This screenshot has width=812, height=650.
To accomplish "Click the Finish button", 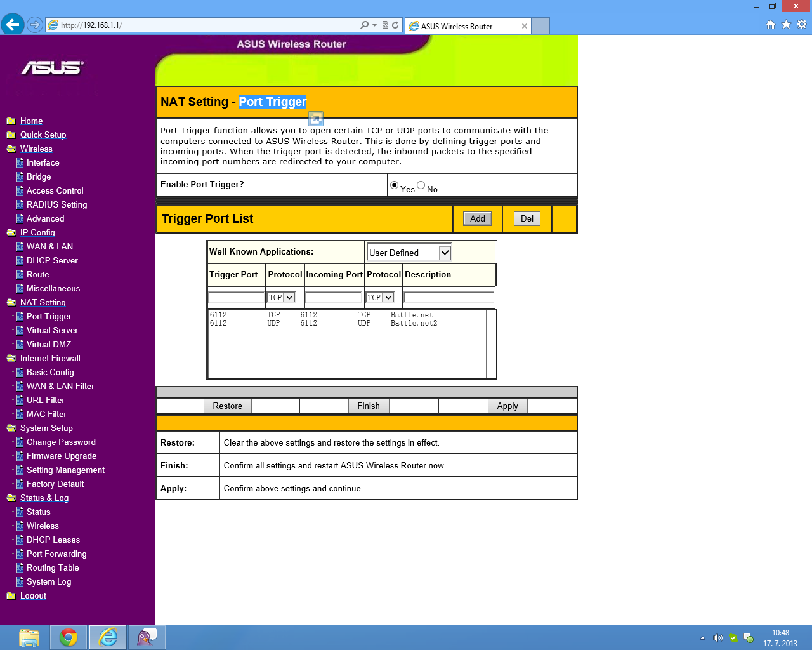I will tap(369, 406).
